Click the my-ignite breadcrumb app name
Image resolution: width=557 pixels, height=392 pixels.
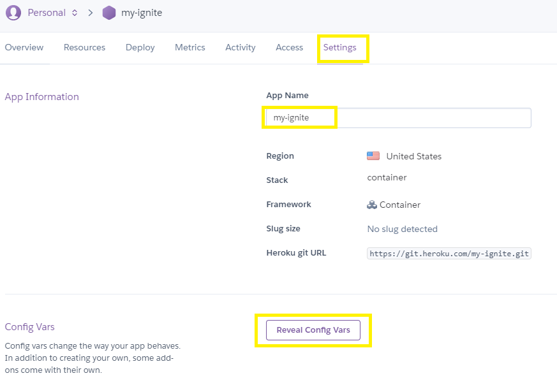142,13
